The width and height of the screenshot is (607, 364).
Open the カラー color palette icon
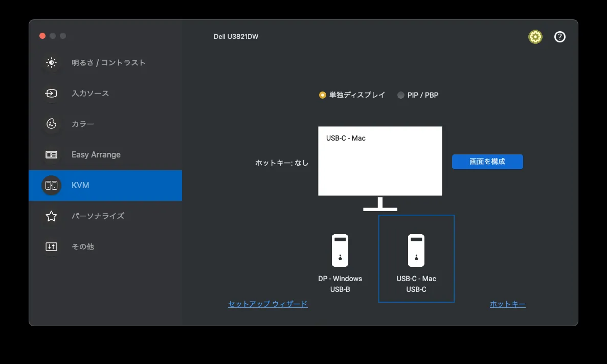51,124
